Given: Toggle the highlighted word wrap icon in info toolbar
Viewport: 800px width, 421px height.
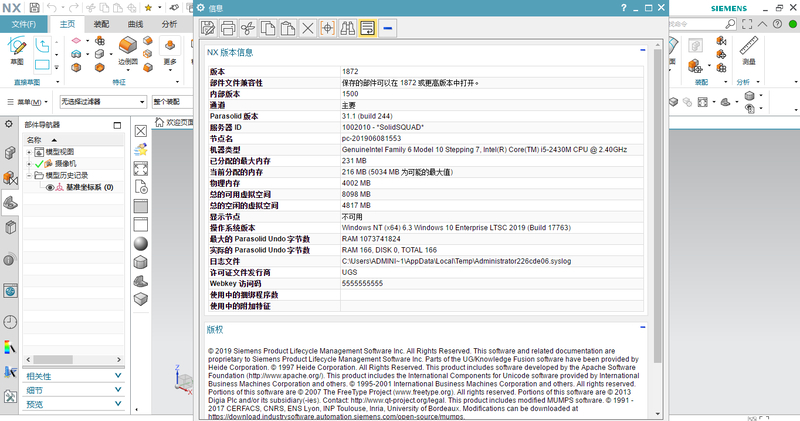Looking at the screenshot, I should pos(367,27).
